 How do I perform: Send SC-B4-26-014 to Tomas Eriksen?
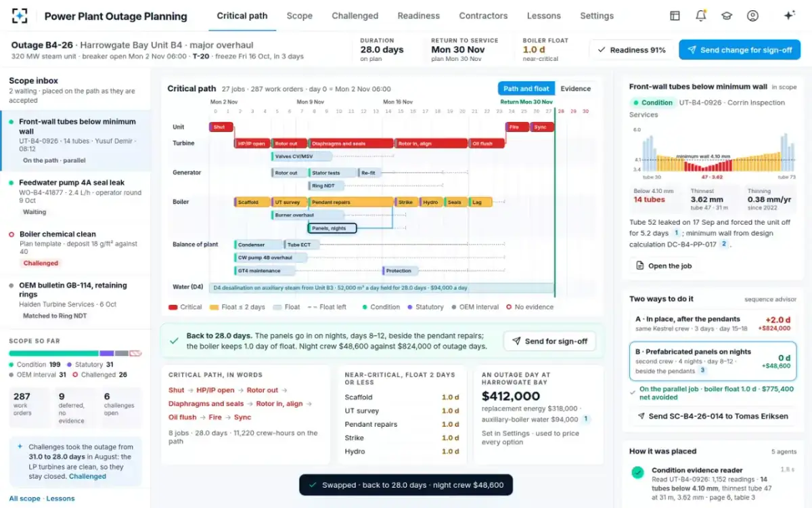(x=713, y=416)
